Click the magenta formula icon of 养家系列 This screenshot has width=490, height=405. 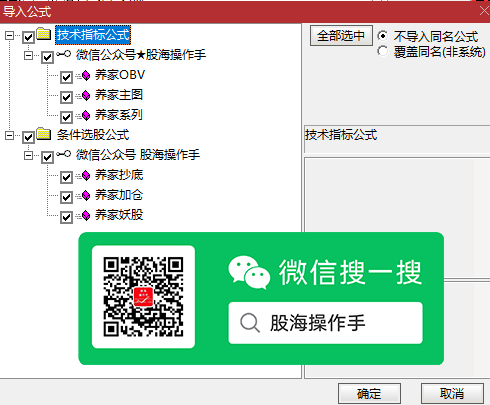(x=86, y=116)
